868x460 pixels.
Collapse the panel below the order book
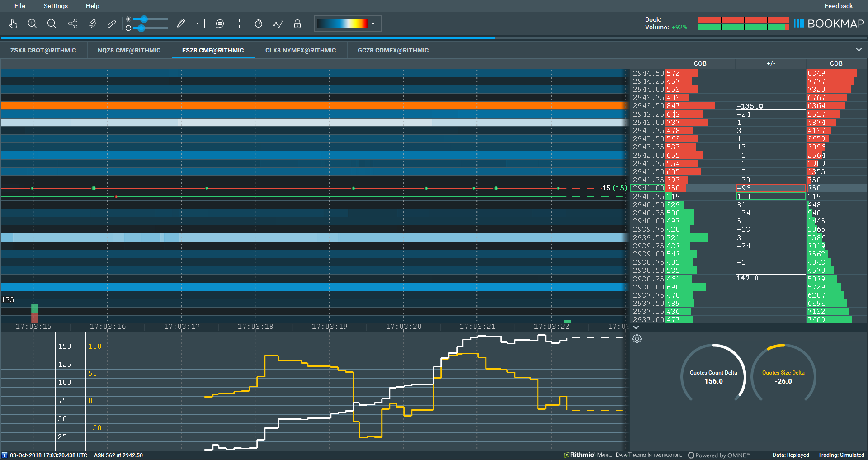(636, 327)
